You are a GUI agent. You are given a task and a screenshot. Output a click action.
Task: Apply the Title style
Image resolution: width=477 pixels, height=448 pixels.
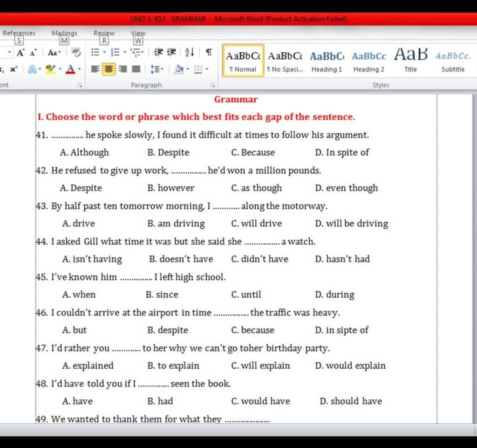tap(411, 60)
